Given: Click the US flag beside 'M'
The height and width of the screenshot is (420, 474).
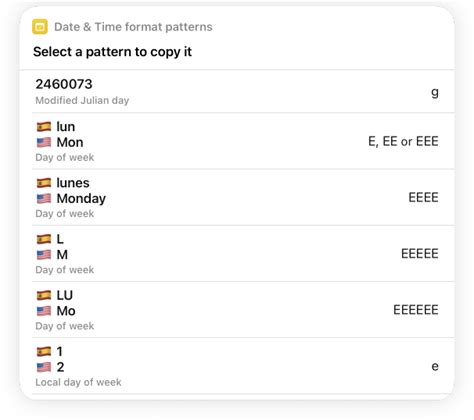Looking at the screenshot, I should [44, 255].
